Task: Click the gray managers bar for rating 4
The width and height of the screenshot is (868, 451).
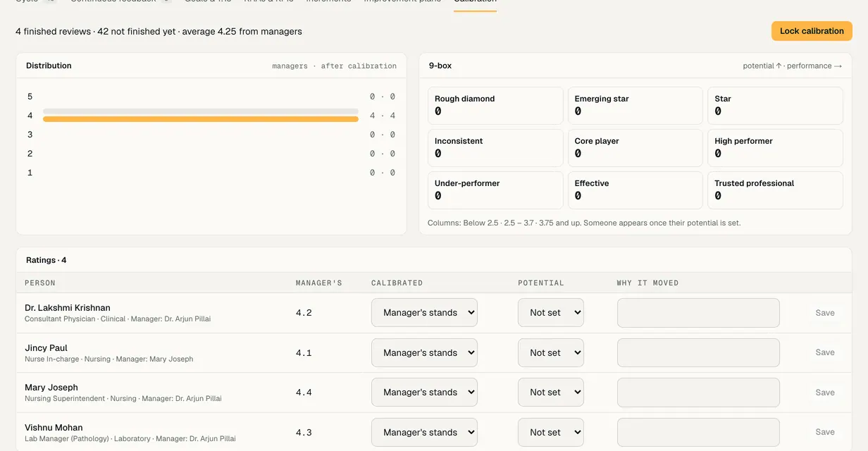Action: pyautogui.click(x=201, y=111)
